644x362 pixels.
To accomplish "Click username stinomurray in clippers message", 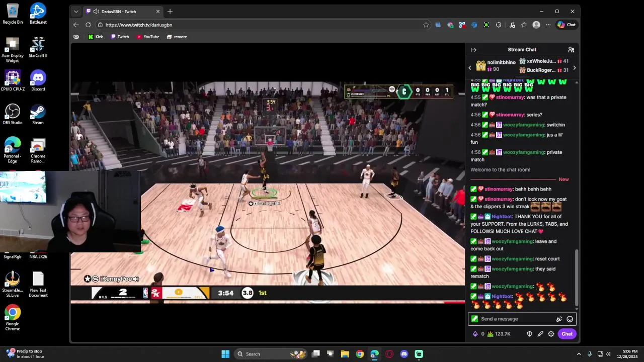I will pyautogui.click(x=499, y=199).
